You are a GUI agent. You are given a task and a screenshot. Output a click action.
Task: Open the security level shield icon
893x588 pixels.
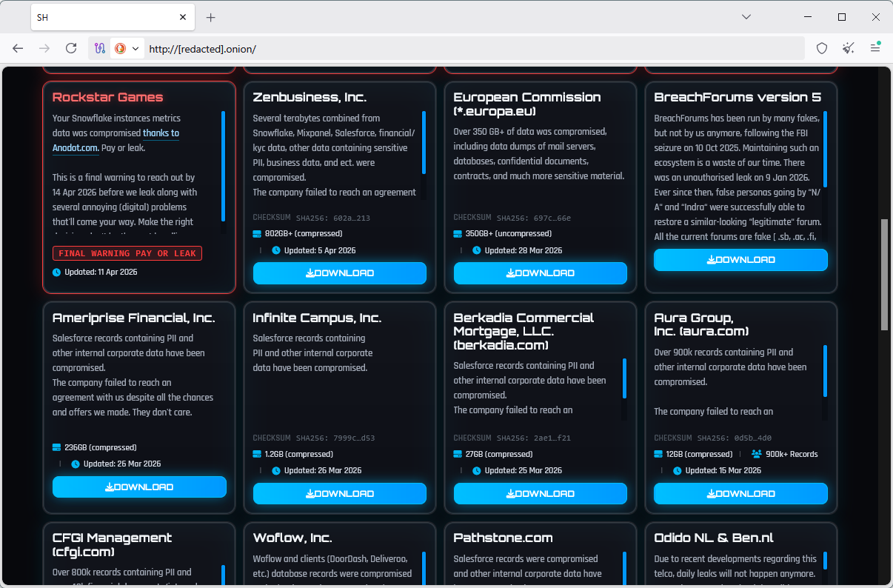tap(822, 48)
